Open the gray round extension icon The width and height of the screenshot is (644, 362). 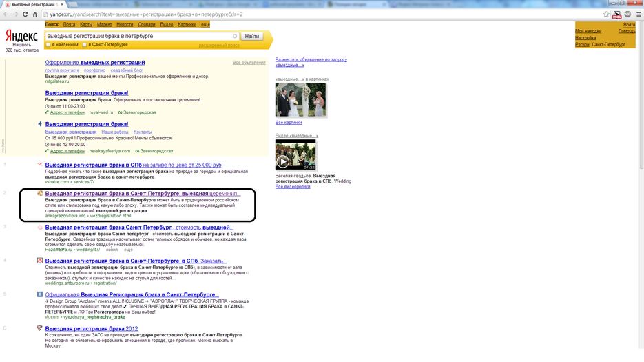627,14
